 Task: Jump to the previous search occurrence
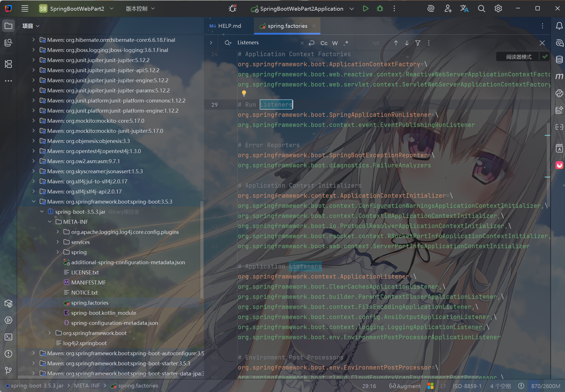pyautogui.click(x=396, y=43)
